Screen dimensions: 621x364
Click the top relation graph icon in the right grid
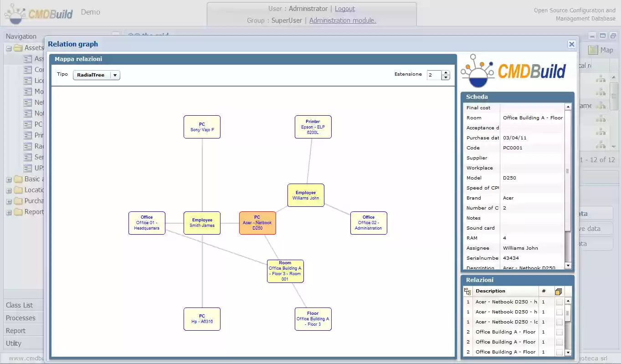(600, 78)
